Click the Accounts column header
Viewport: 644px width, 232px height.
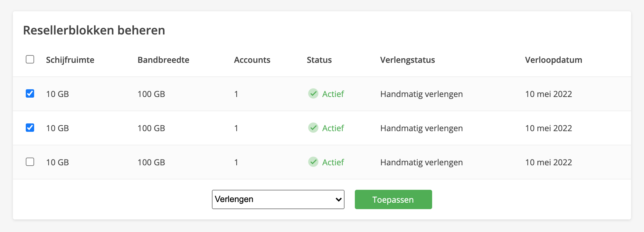tap(252, 60)
